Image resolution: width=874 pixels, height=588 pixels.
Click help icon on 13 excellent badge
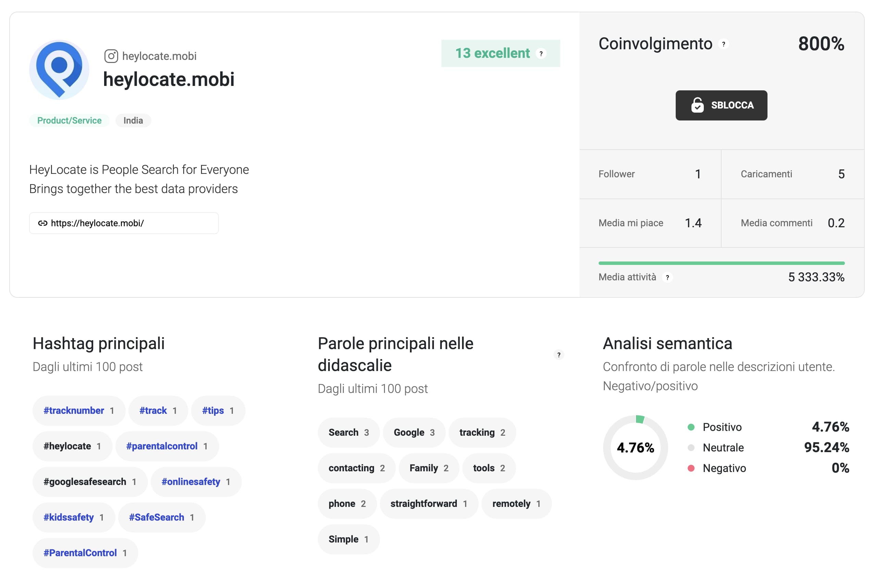pyautogui.click(x=541, y=54)
